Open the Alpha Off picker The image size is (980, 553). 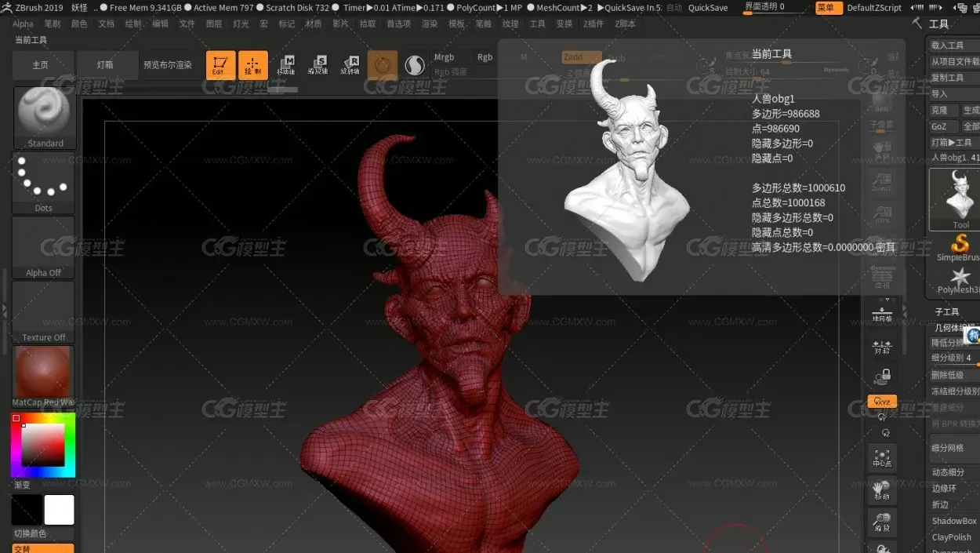point(44,247)
